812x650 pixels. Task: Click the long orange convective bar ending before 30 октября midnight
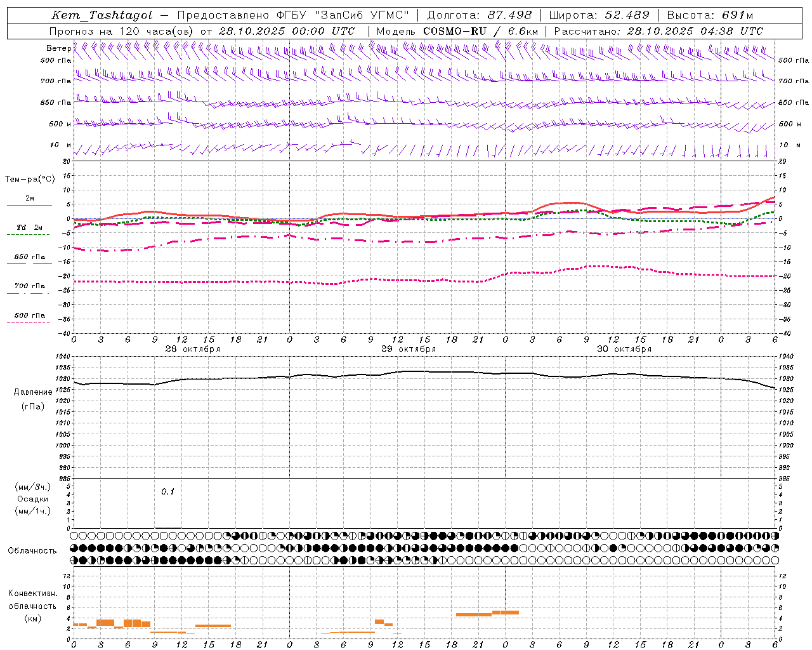(474, 614)
